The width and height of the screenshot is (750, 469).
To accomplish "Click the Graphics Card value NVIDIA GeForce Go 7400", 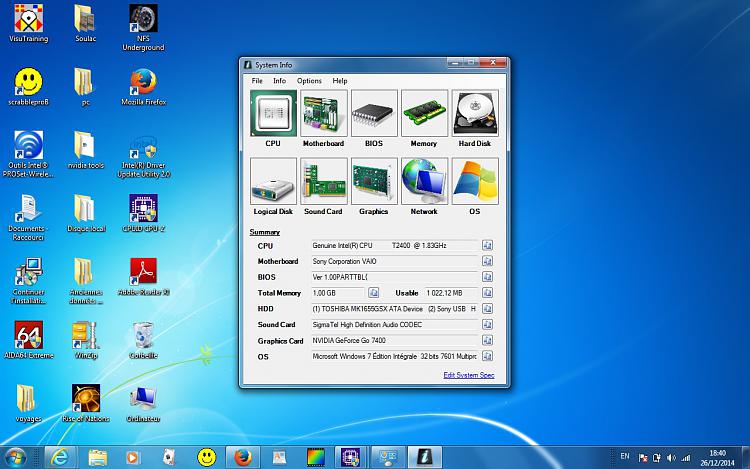I will point(349,340).
